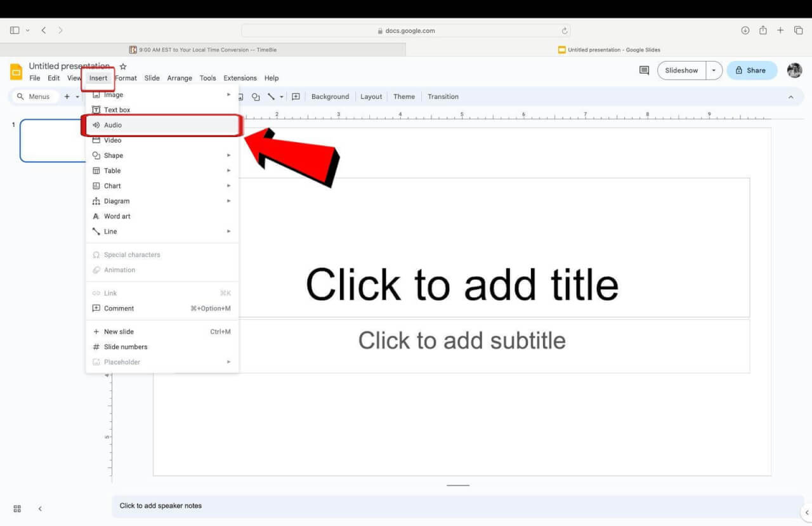Viewport: 812px width, 526px height.
Task: Open comment history with the speech bubble icon
Action: click(643, 70)
